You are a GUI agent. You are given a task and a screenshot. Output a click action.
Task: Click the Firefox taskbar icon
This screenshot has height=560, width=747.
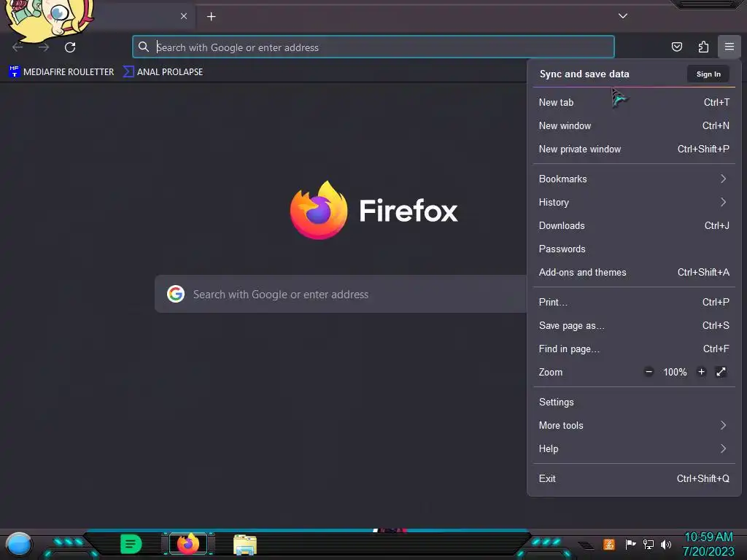click(x=188, y=544)
